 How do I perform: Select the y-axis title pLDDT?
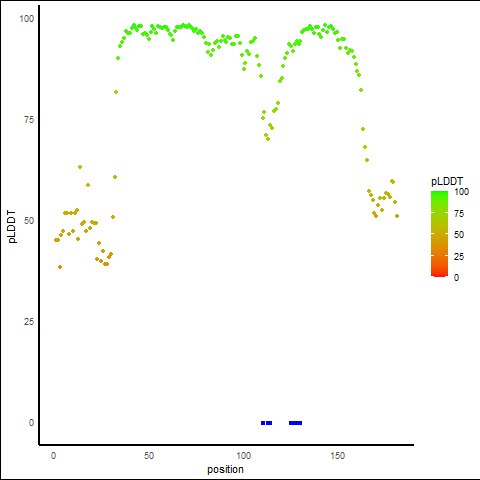point(12,227)
